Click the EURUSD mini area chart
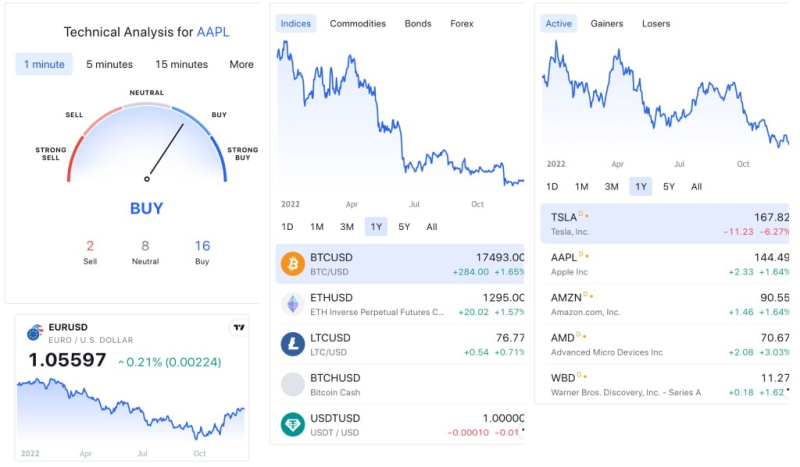 point(131,412)
